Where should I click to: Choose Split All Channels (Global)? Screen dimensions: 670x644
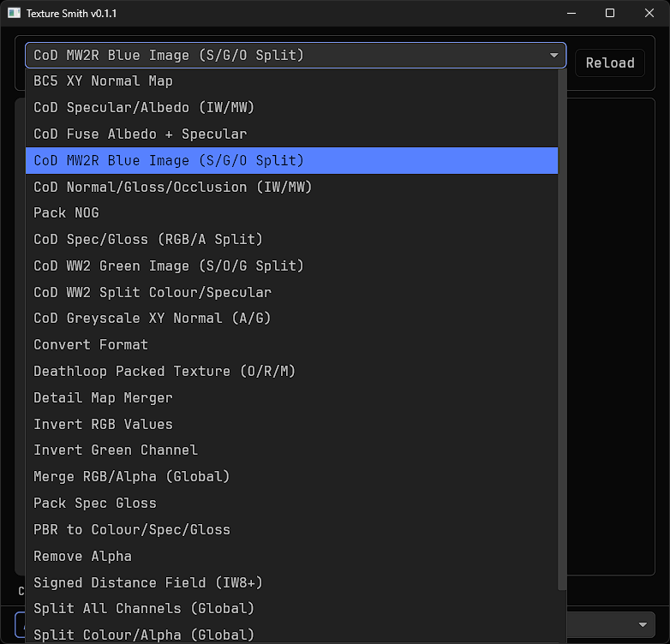(292, 609)
